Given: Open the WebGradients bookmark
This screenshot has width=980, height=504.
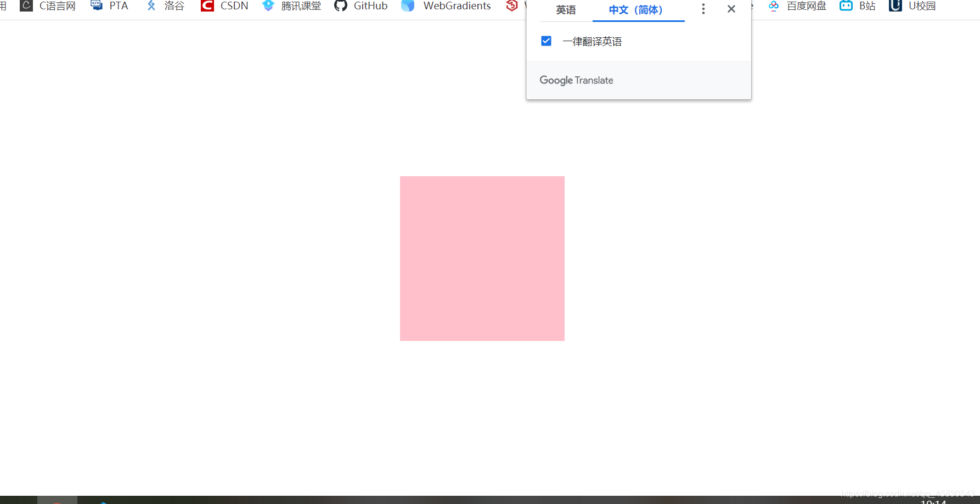Looking at the screenshot, I should (446, 6).
